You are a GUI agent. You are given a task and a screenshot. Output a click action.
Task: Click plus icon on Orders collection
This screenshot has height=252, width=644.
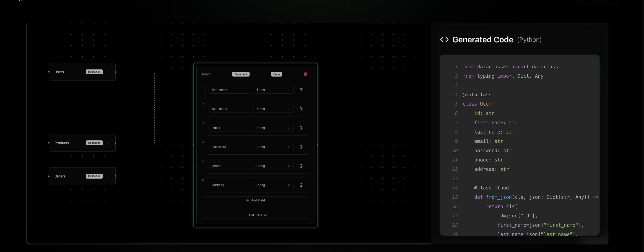click(x=108, y=176)
